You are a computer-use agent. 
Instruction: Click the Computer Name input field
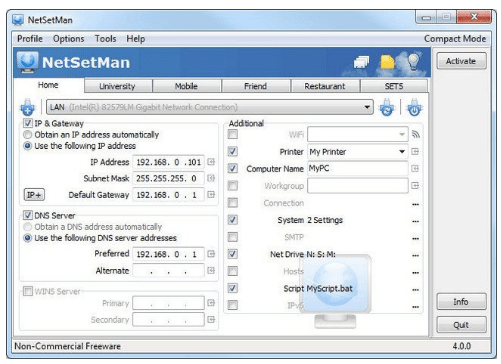point(358,169)
